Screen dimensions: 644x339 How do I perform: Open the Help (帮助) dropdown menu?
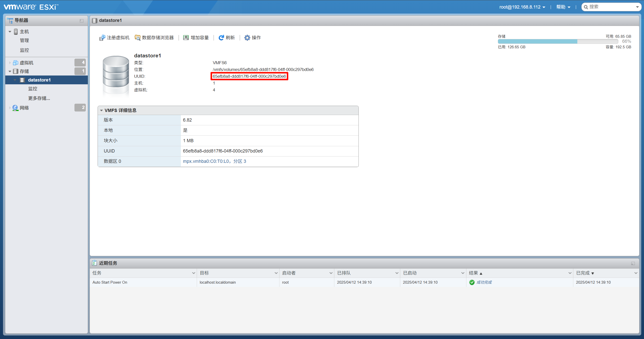pos(563,7)
